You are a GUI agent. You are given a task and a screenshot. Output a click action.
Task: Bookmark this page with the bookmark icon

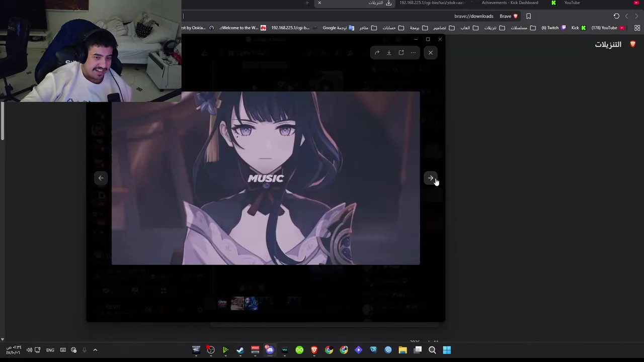[528, 16]
